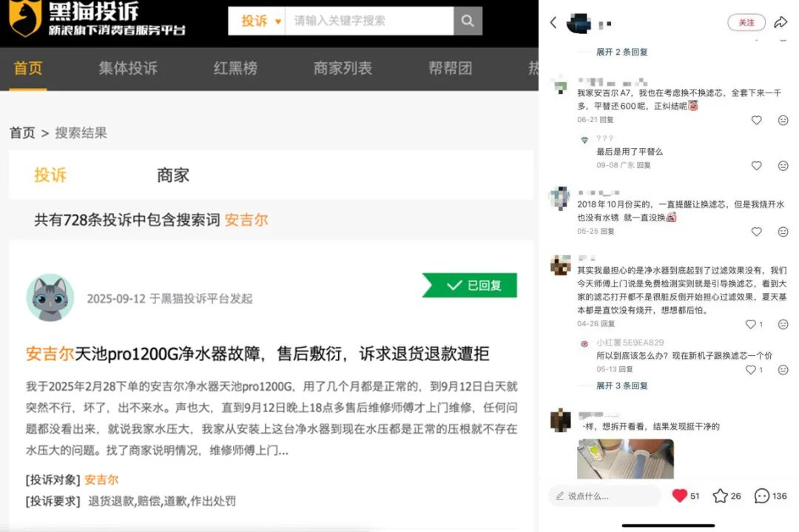Click avatar of 安吉尔 A7 commenter
This screenshot has width=799, height=532.
561,84
